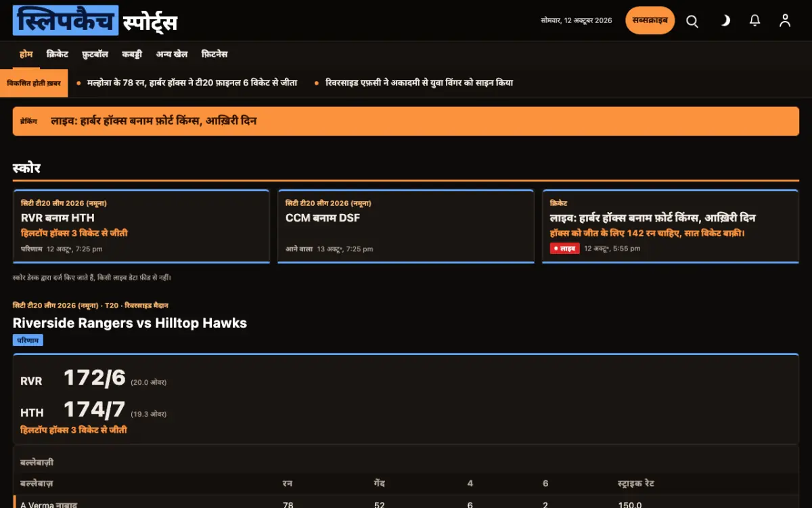The image size is (812, 508).
Task: Click the blue परिणाम status badge
Action: coord(28,340)
